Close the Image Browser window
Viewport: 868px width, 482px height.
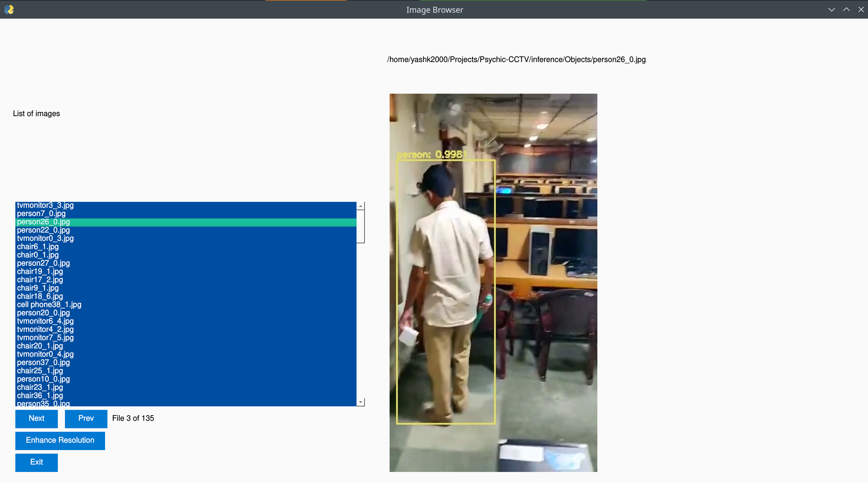(x=861, y=9)
